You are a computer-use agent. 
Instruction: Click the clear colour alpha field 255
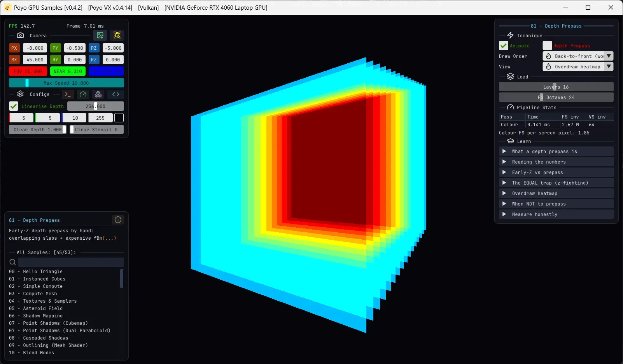pyautogui.click(x=100, y=118)
